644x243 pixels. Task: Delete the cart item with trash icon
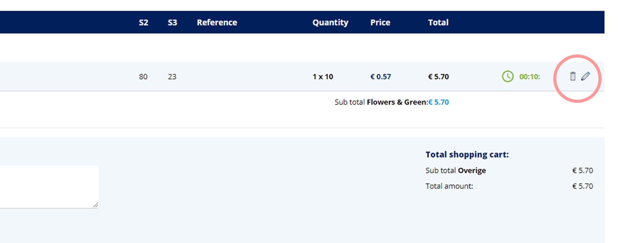573,76
